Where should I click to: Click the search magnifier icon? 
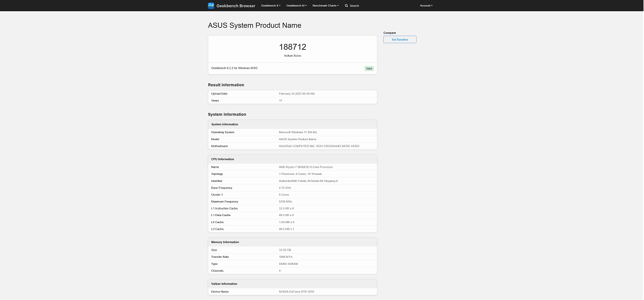point(346,6)
